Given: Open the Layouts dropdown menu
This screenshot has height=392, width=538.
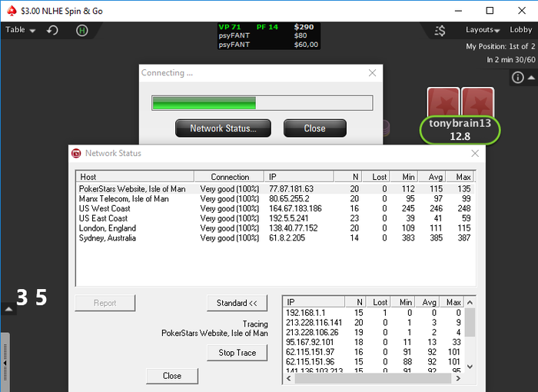Looking at the screenshot, I should point(483,30).
